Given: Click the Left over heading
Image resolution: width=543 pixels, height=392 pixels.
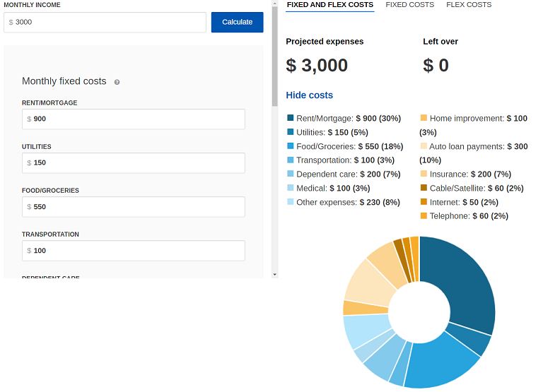Looking at the screenshot, I should pos(440,42).
